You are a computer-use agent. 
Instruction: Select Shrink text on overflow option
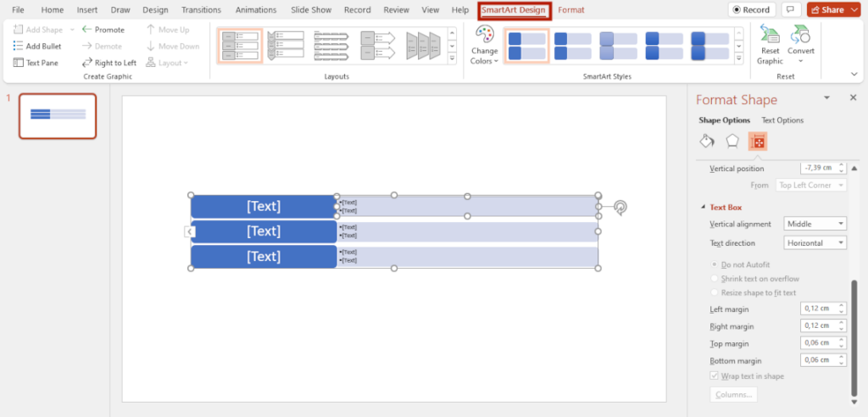(715, 279)
